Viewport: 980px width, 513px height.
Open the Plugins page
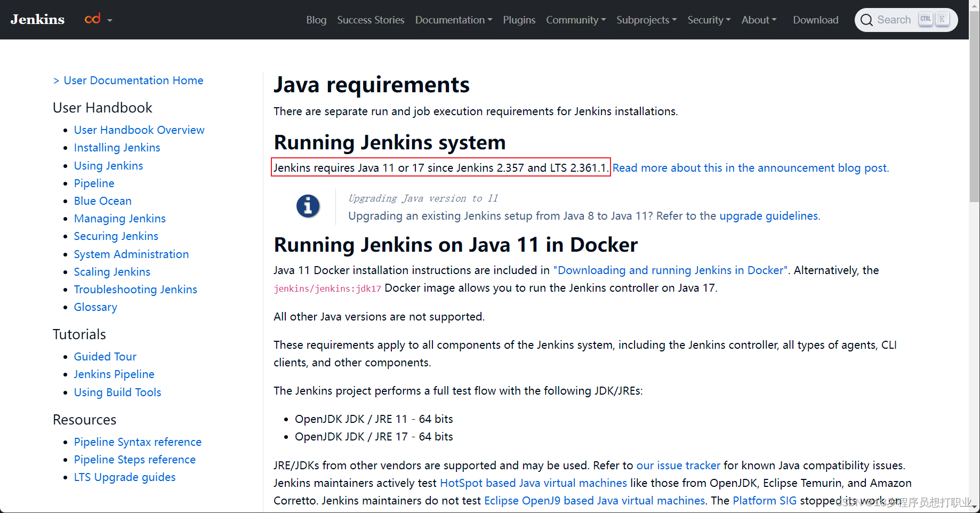coord(519,20)
